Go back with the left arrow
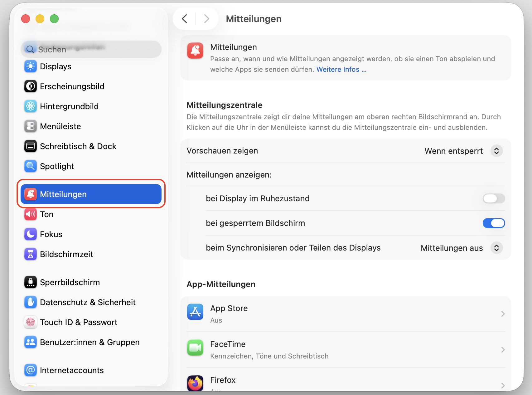This screenshot has height=395, width=532. coord(185,19)
